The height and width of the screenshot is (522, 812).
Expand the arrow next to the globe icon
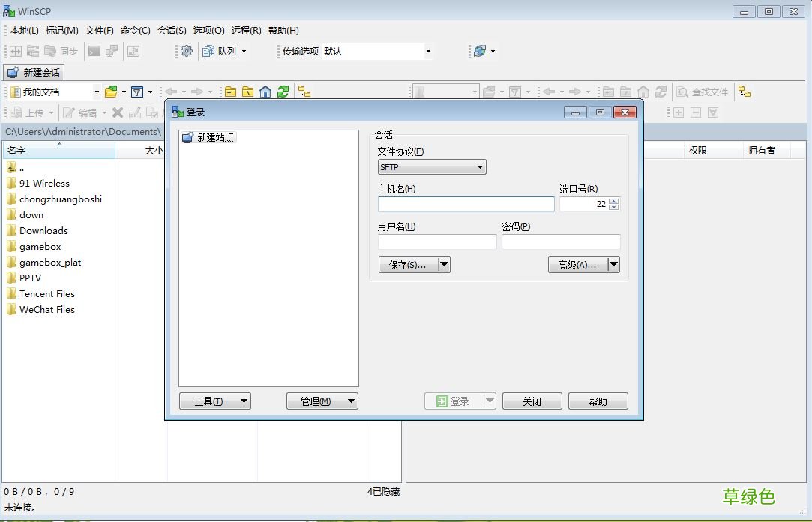point(493,51)
